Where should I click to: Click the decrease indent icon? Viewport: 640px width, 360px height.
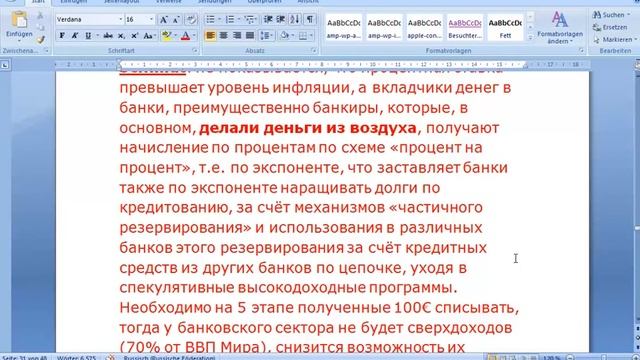pos(268,19)
